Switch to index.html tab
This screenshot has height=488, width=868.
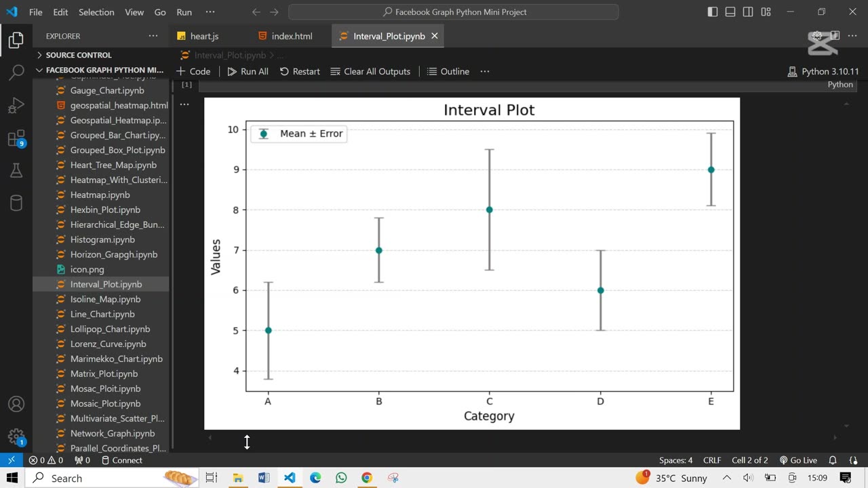pyautogui.click(x=292, y=36)
